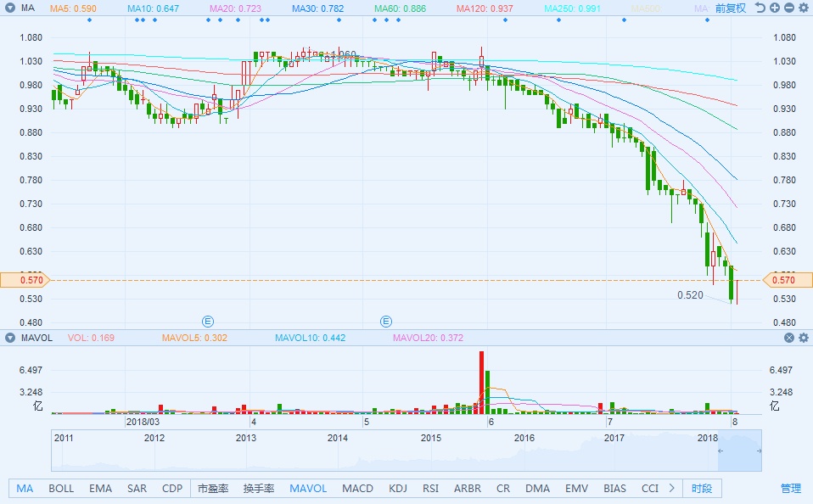813x504 pixels.
Task: Click the MA250: 0.991 legend label
Action: (x=573, y=8)
